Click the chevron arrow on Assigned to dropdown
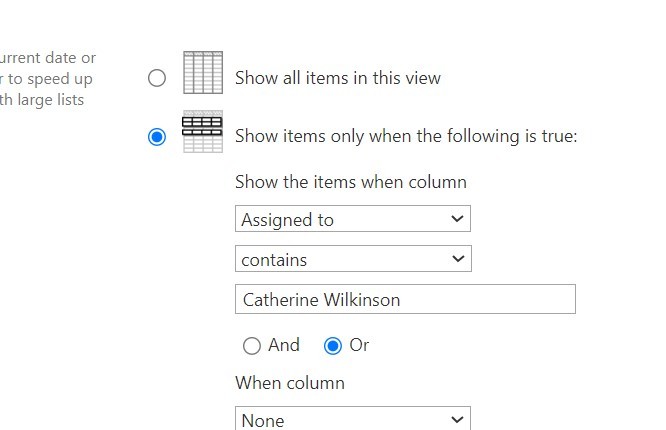 [x=457, y=219]
